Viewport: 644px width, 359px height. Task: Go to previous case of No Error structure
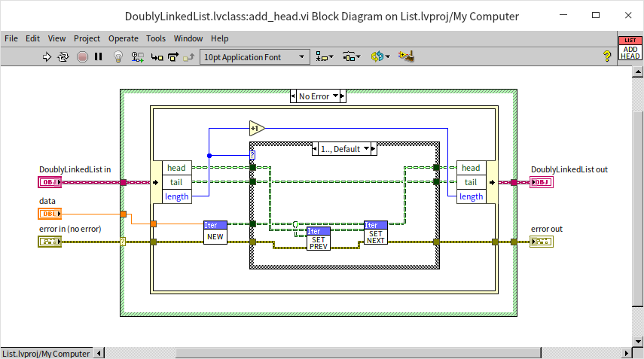[x=293, y=96]
